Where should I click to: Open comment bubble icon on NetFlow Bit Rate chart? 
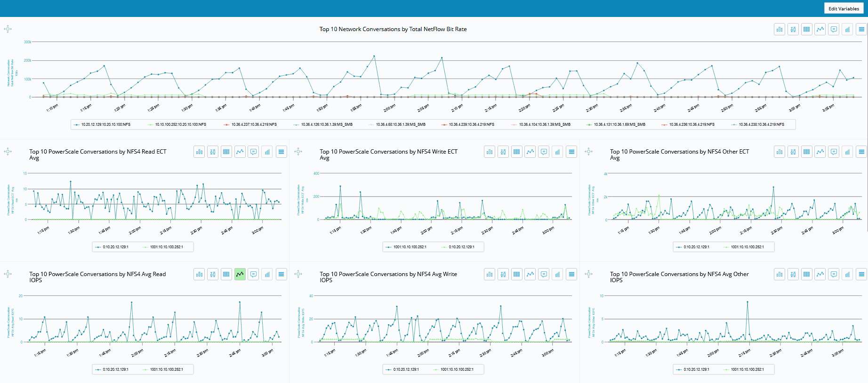pos(834,29)
